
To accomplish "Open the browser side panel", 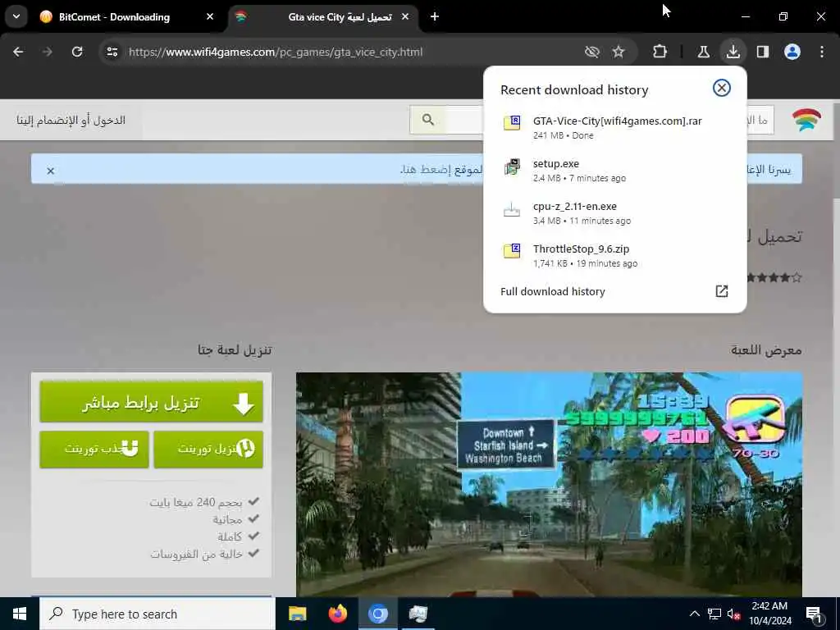I will coord(763,52).
